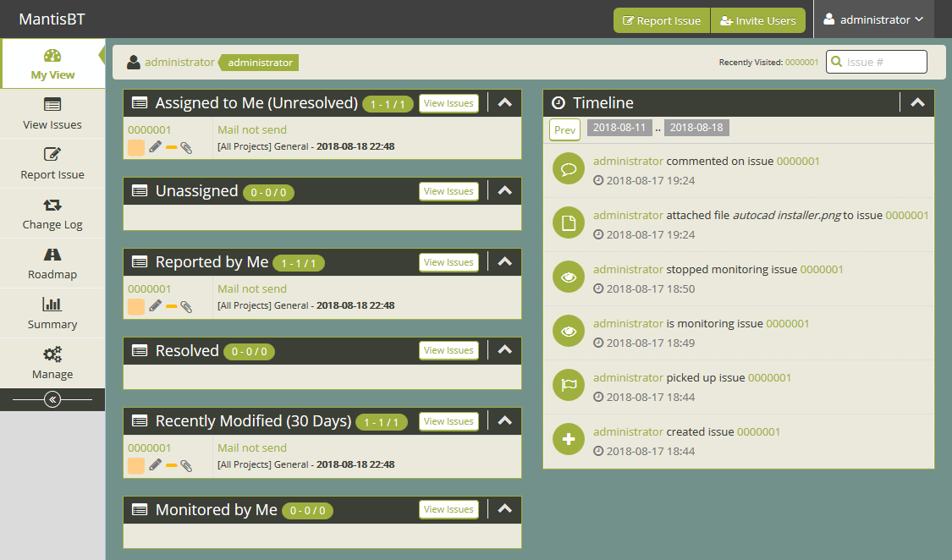Viewport: 952px width, 560px height.
Task: Open recently visited issue 0000001
Action: (801, 62)
